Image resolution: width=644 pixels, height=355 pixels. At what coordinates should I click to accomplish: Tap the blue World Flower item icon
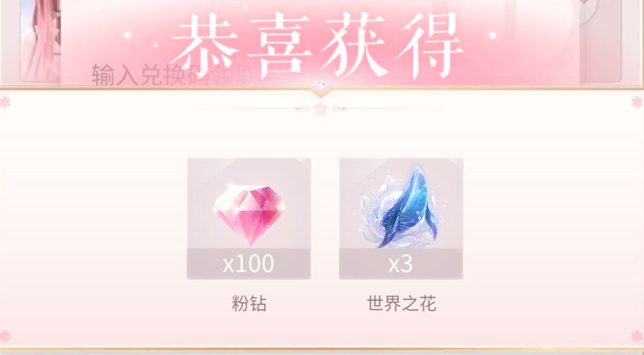click(x=400, y=208)
